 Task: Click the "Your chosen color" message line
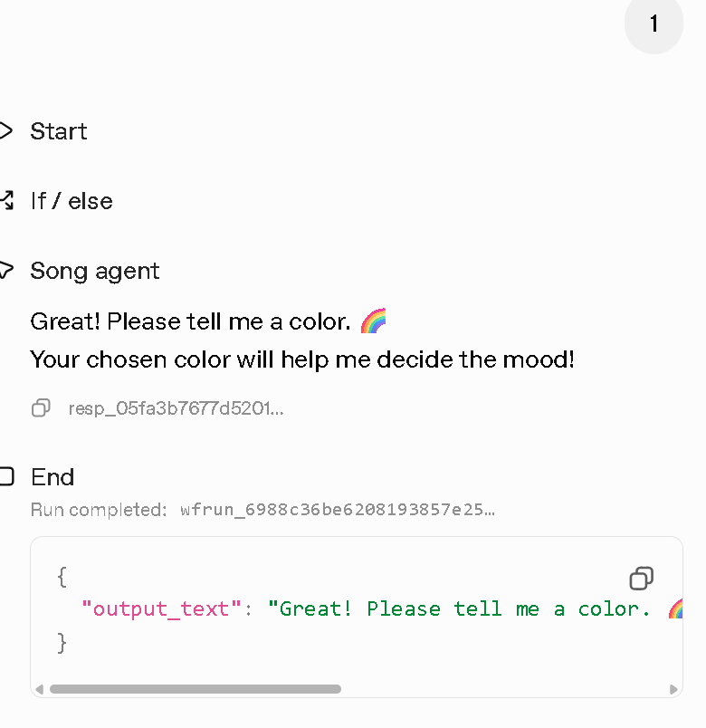tap(302, 359)
